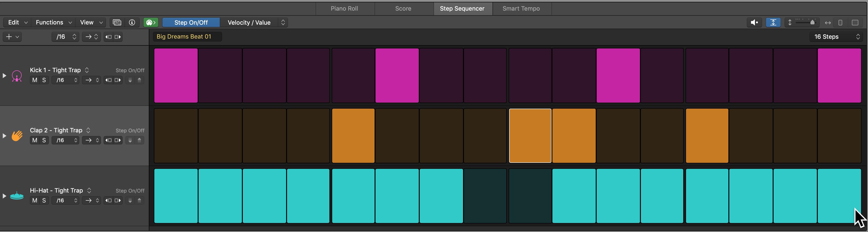The height and width of the screenshot is (232, 868).
Task: Rotate pattern steps left in header
Action: coord(108,37)
